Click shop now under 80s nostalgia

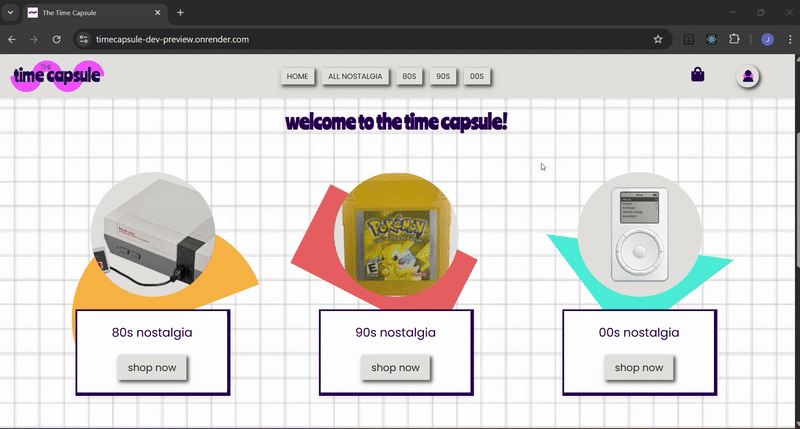point(152,368)
